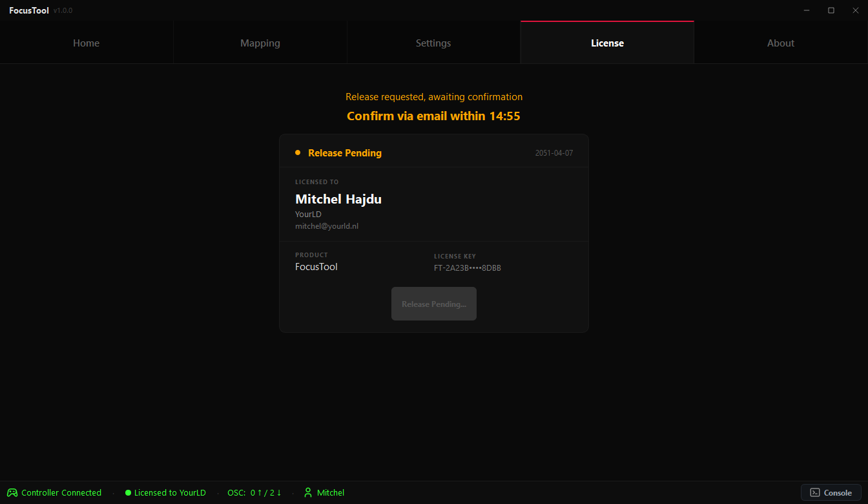Viewport: 868px width, 504px height.
Task: Click the email mitchel@yourld.nl
Action: (327, 226)
